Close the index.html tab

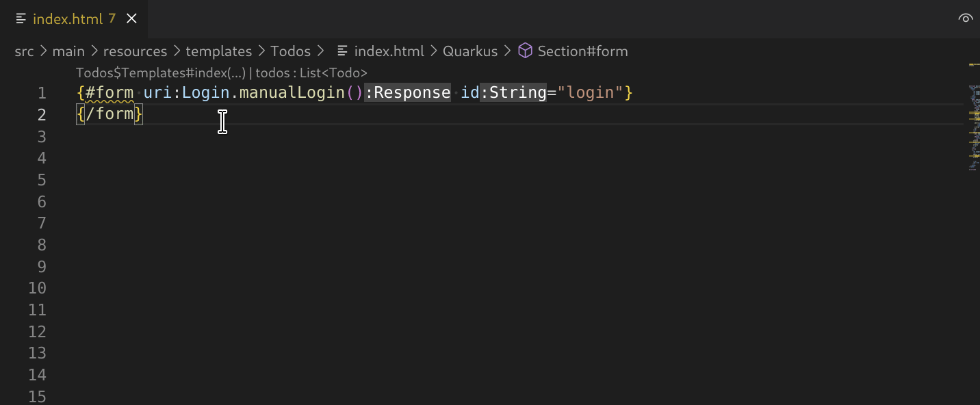131,18
